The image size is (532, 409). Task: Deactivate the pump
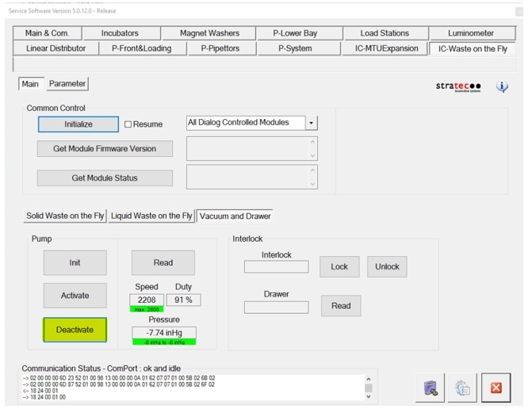[x=75, y=330]
